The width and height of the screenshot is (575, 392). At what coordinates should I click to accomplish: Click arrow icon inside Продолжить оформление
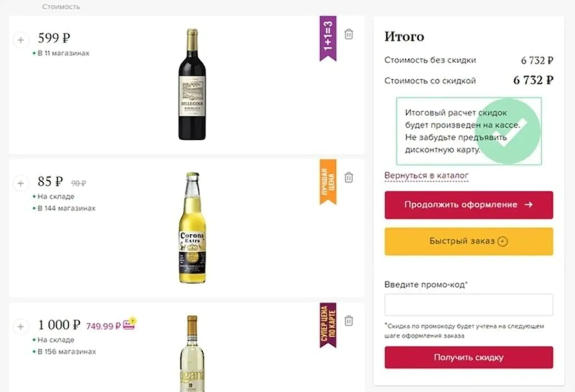pyautogui.click(x=529, y=205)
